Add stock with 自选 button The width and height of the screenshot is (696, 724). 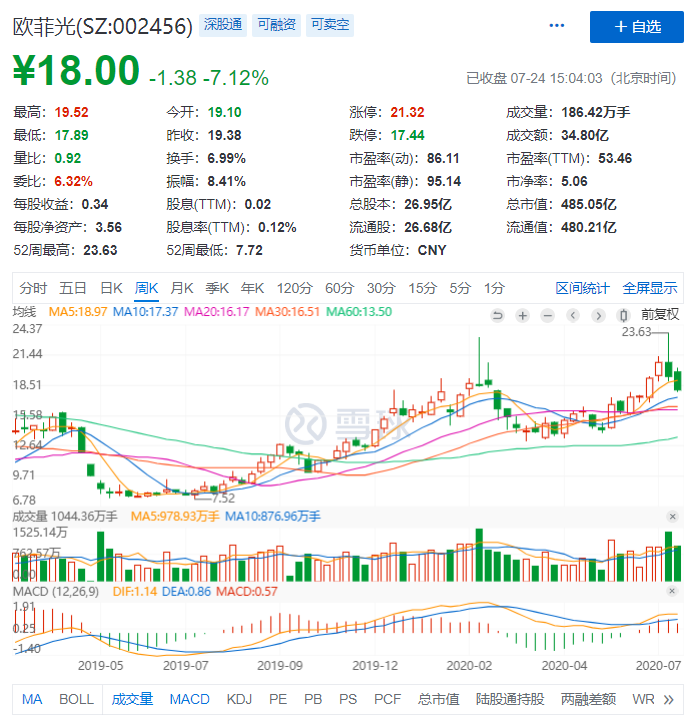(x=636, y=27)
